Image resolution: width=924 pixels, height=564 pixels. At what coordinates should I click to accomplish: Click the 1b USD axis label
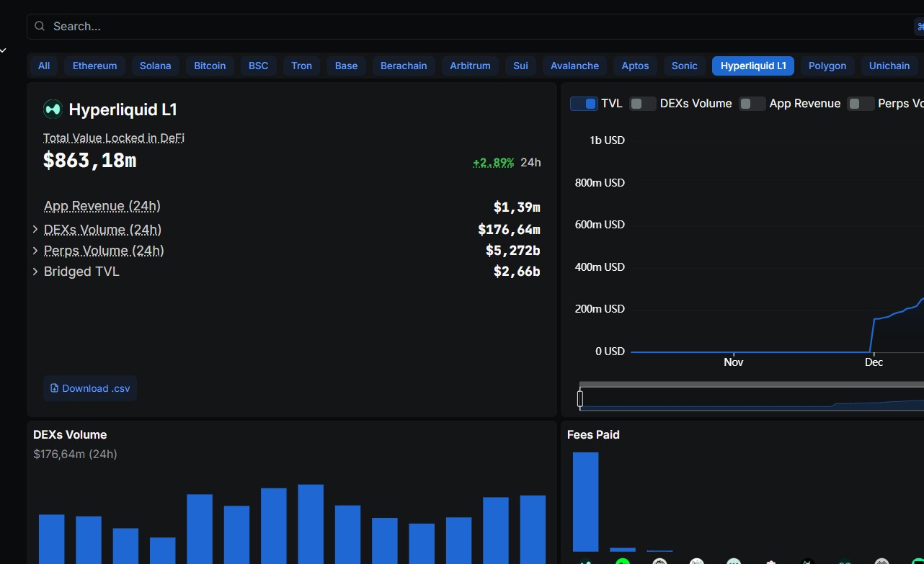click(607, 140)
